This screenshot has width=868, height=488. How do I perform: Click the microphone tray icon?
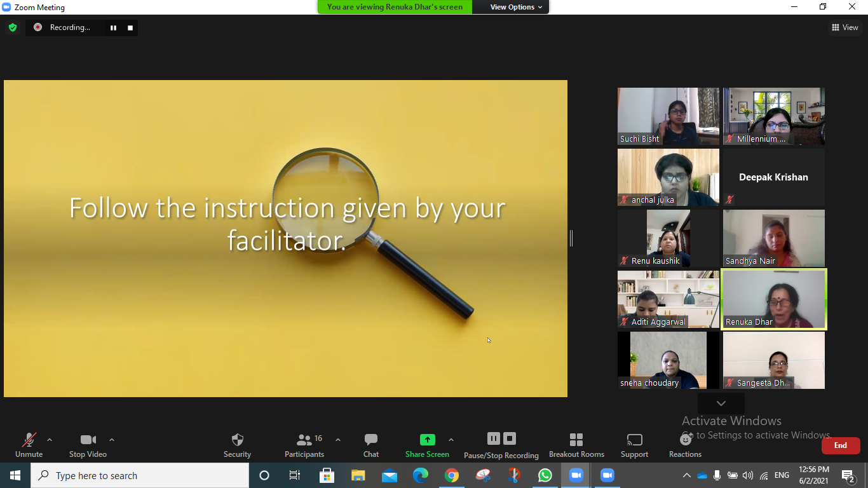pos(717,475)
